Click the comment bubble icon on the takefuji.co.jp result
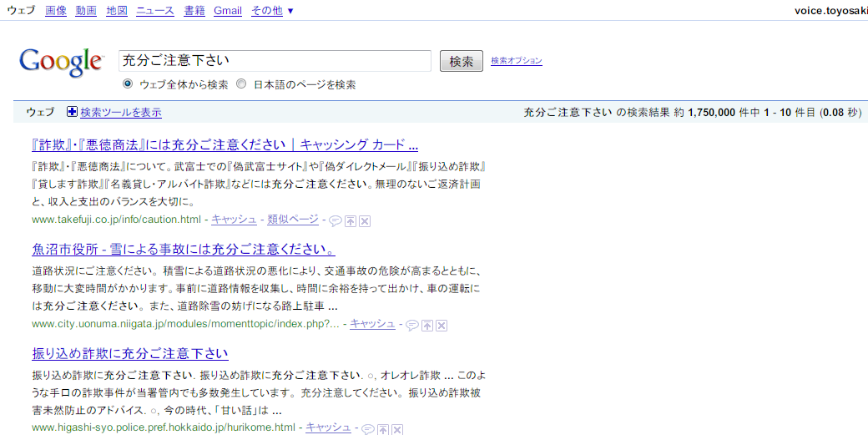 [x=335, y=221]
